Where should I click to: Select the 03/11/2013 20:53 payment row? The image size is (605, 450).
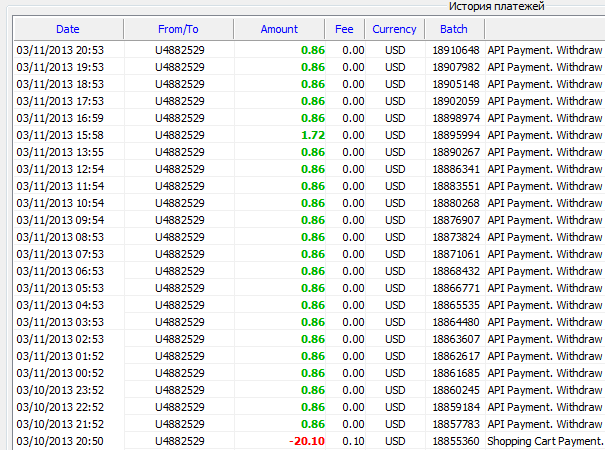(59, 50)
